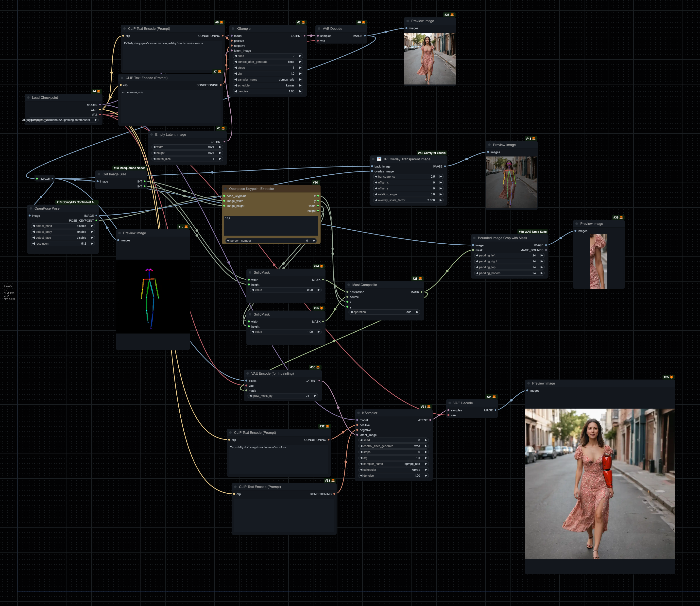The image size is (700, 606).
Task: Click the fox badge beside #35 Preview Image
Action: (x=672, y=377)
